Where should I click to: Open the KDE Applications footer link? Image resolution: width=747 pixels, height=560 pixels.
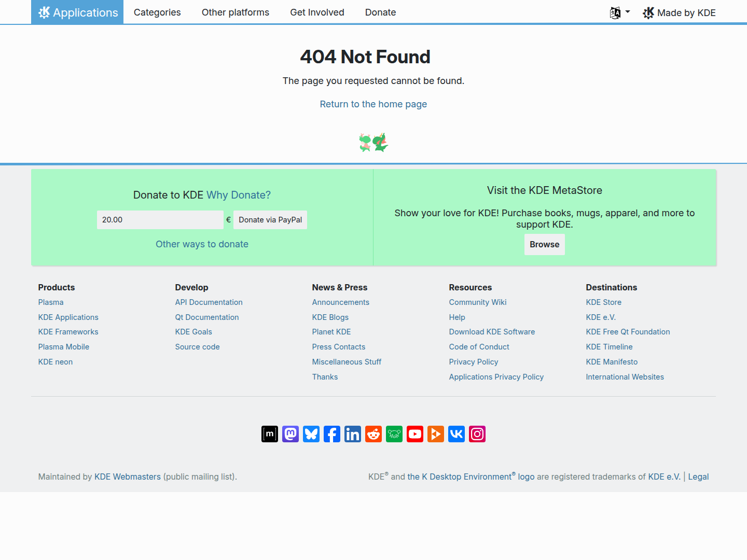pos(68,317)
